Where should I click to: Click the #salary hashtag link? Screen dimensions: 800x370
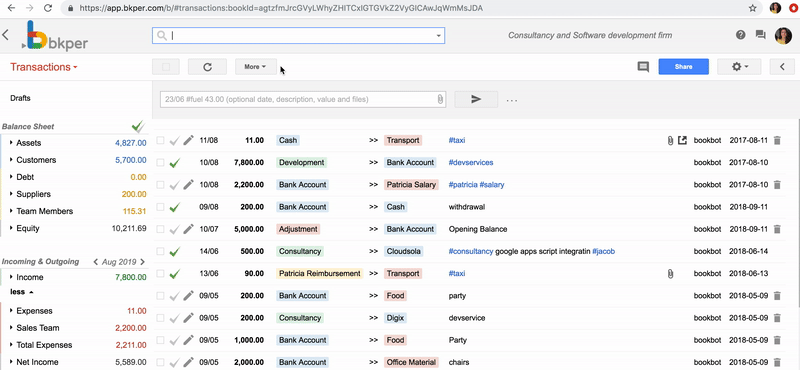492,185
